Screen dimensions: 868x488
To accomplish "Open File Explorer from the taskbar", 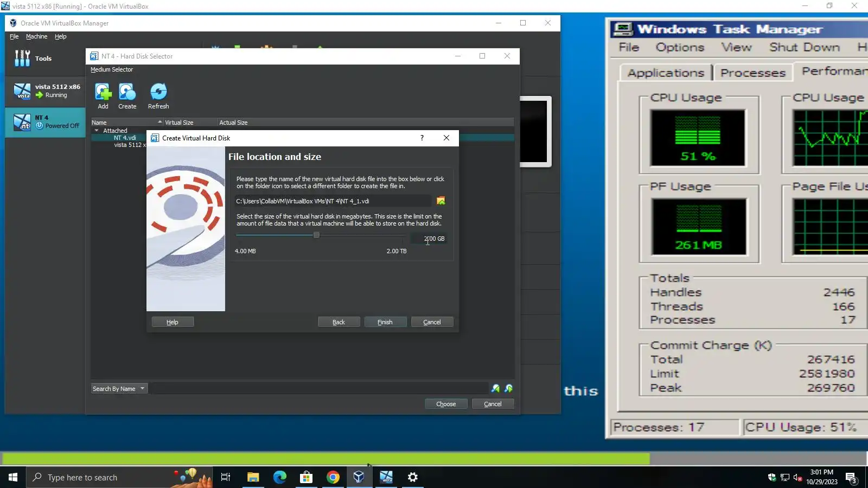I will pos(253,477).
